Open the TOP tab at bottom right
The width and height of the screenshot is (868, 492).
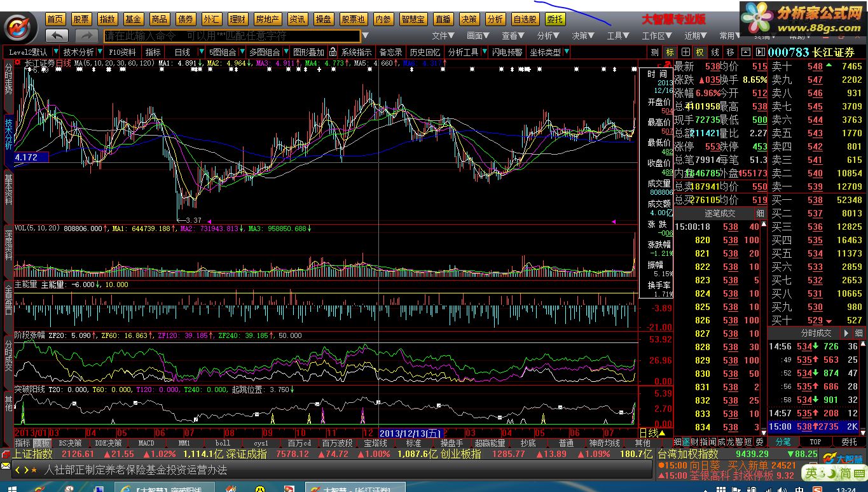815,442
